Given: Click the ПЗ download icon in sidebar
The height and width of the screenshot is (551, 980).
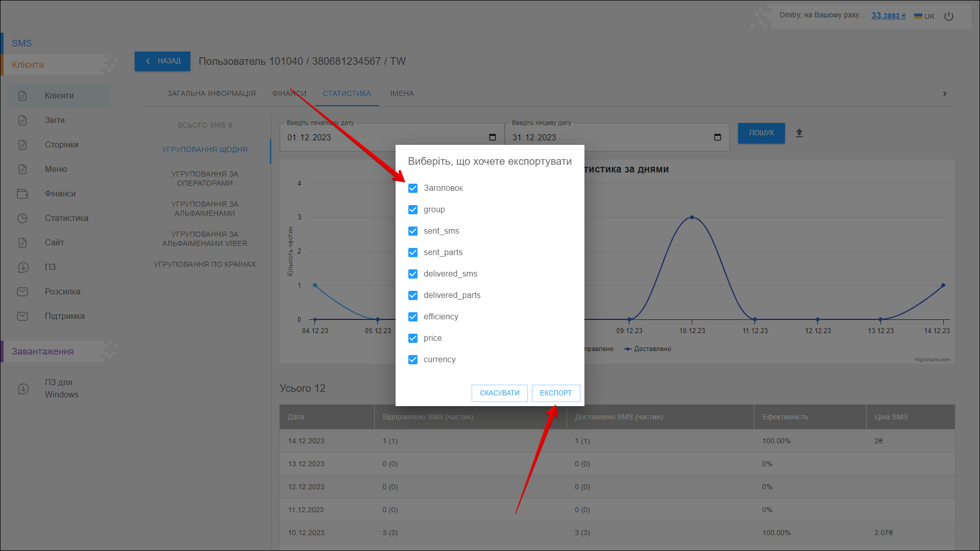Looking at the screenshot, I should [22, 267].
